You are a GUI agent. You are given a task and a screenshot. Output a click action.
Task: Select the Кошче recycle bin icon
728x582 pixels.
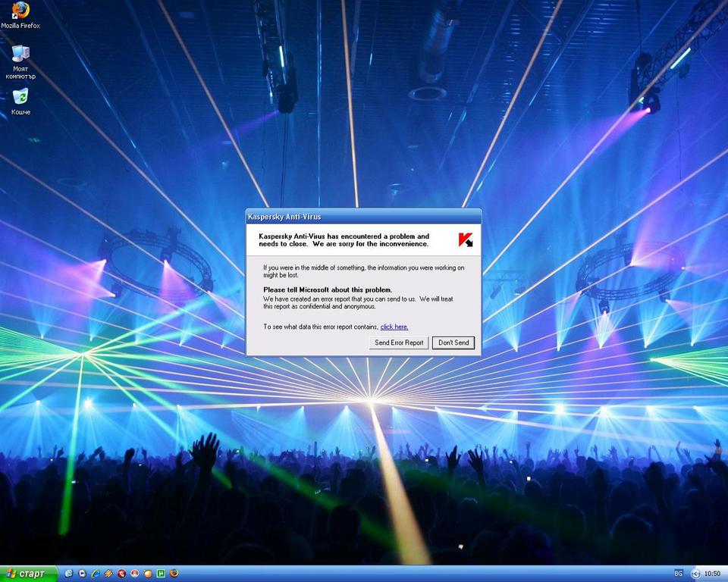point(20,102)
